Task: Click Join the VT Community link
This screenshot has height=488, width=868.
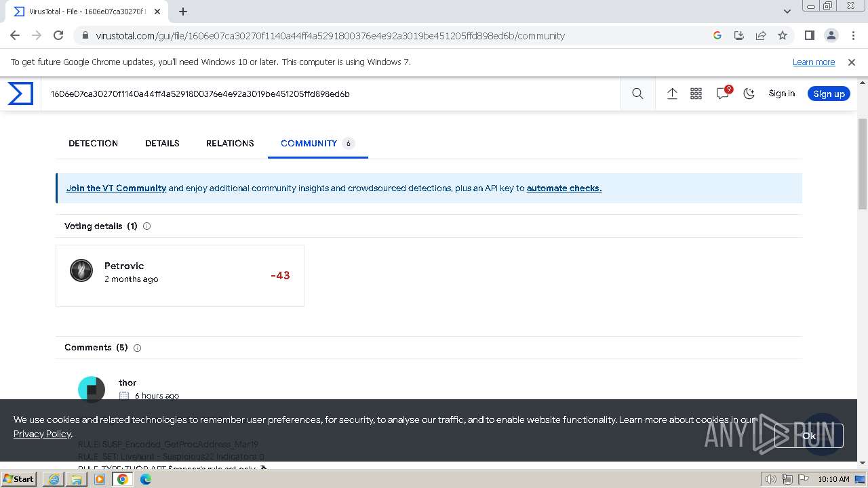Action: 116,188
